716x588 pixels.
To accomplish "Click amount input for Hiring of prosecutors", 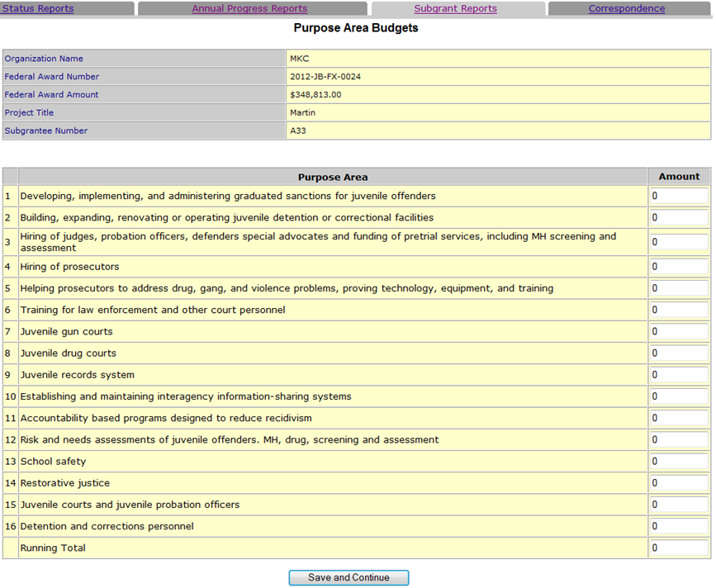I will pos(678,267).
